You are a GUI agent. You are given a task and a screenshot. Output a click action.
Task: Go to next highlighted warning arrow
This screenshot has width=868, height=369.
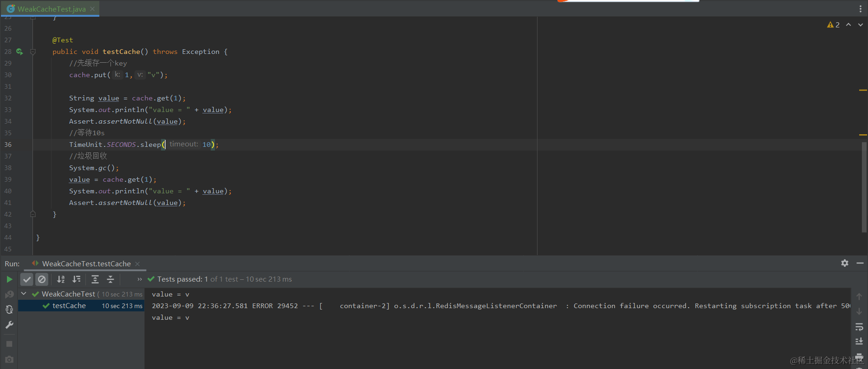(x=861, y=25)
